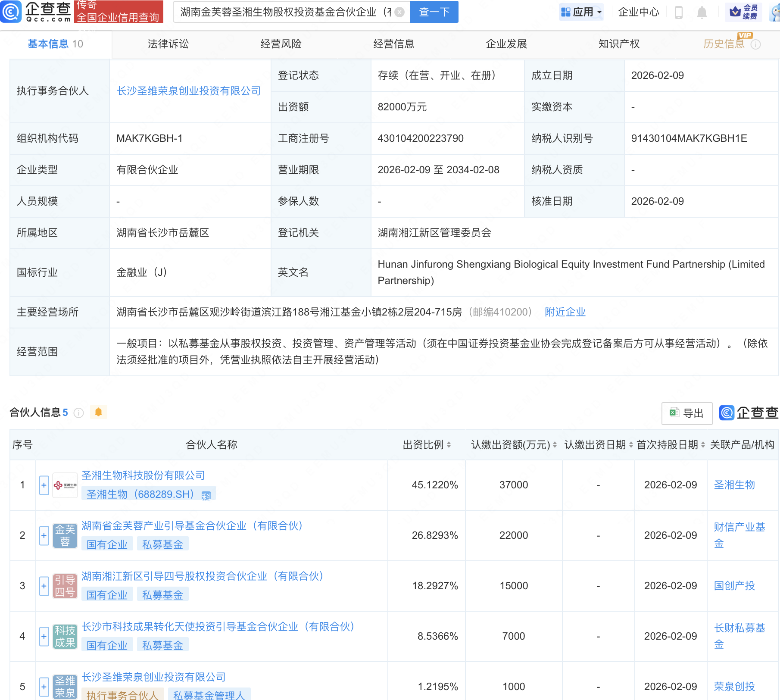Sort by 首次持股日期 column
Image resolution: width=780 pixels, height=700 pixels.
703,445
